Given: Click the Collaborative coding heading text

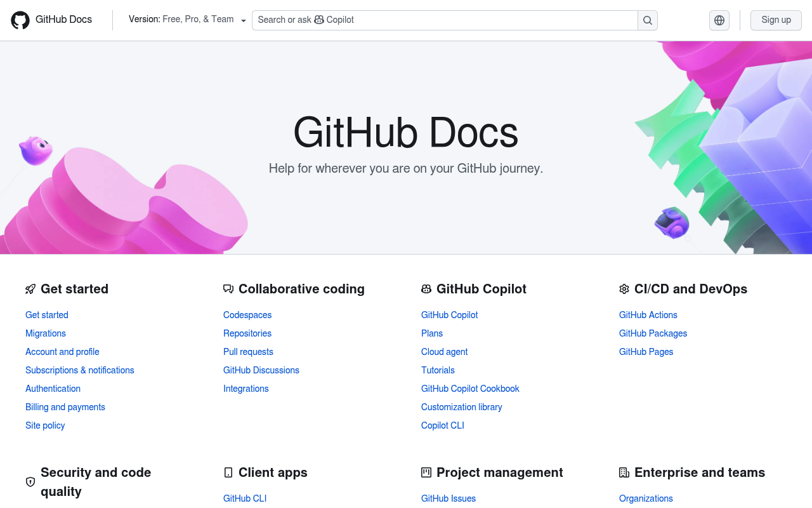Looking at the screenshot, I should click(x=301, y=289).
